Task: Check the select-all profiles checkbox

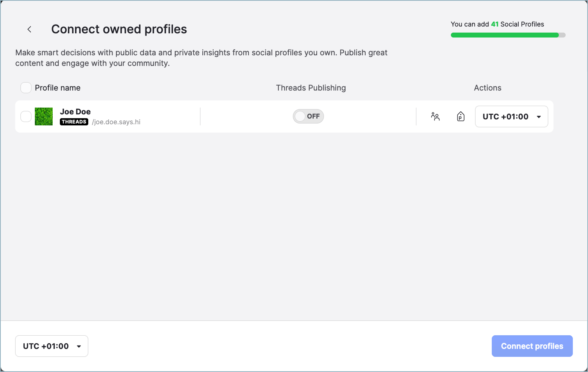Action: point(25,88)
